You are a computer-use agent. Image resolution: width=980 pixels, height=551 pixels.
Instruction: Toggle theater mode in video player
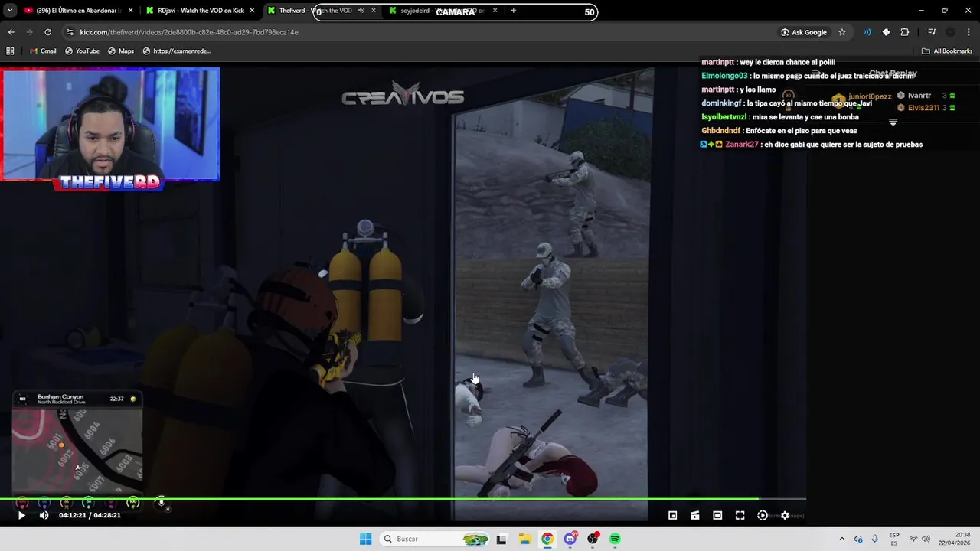(717, 515)
